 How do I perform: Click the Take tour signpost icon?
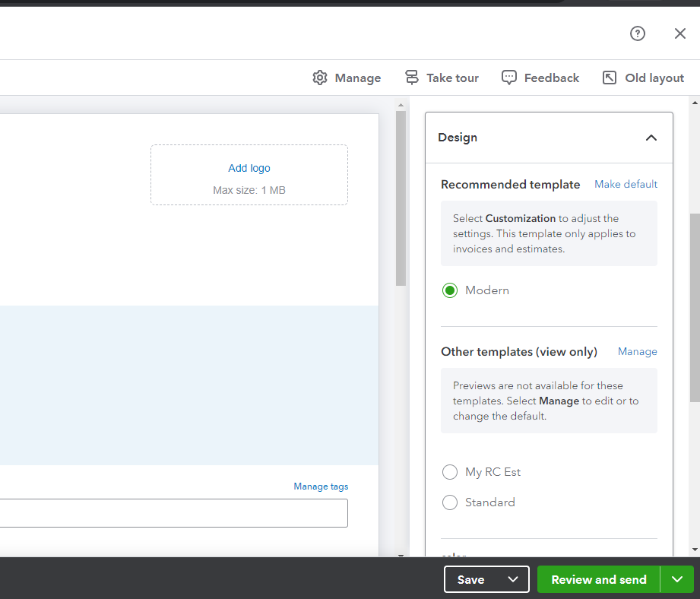pos(412,78)
